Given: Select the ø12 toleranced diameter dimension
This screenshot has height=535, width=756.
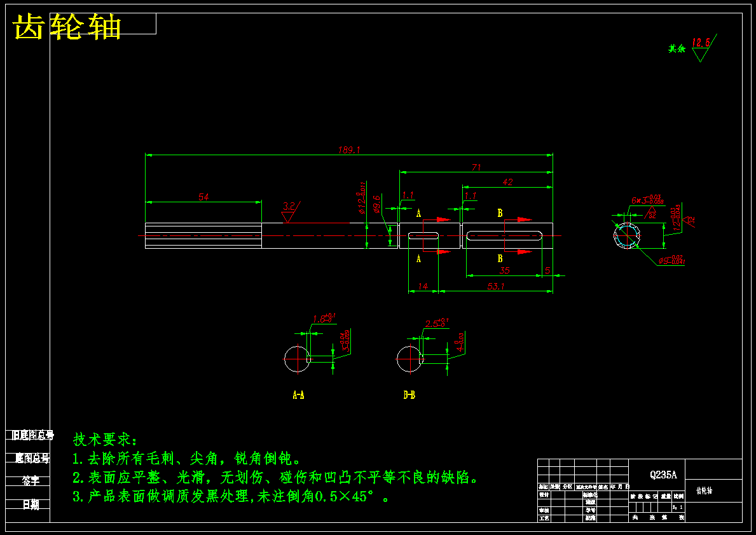Looking at the screenshot, I should (362, 197).
